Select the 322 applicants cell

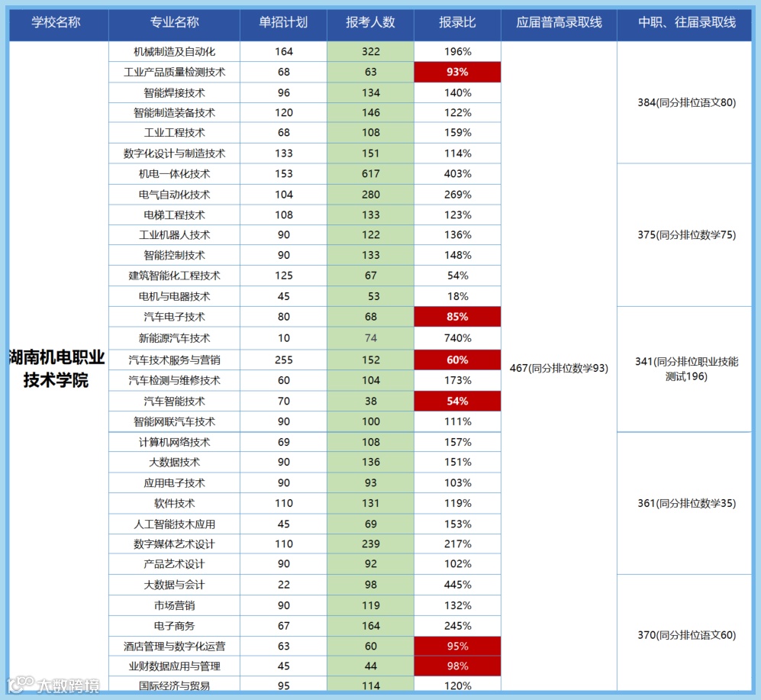point(370,51)
